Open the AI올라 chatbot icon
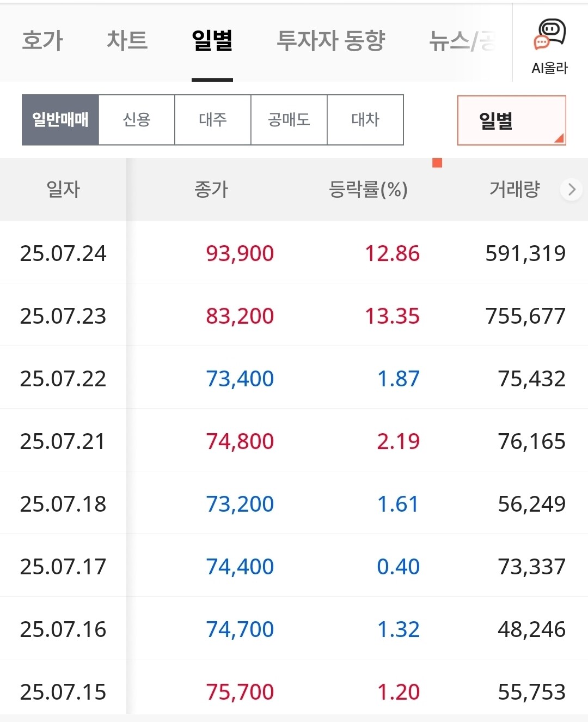Viewport: 588px width, 722px height. click(x=550, y=45)
